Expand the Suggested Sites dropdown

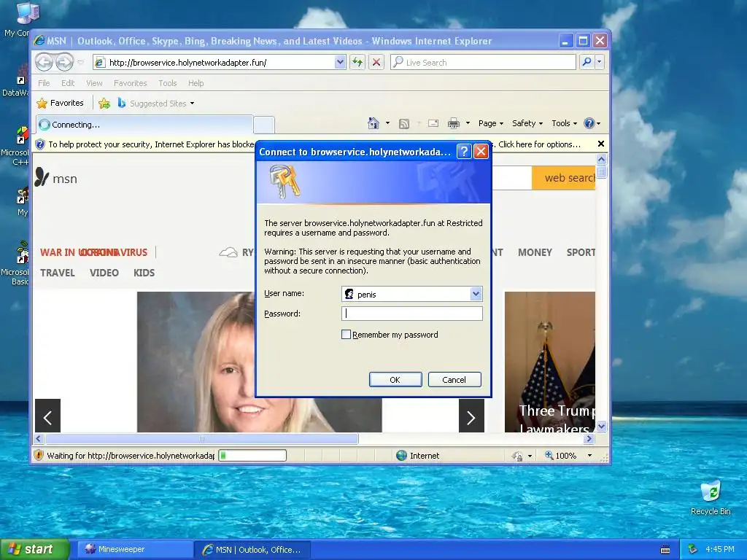[192, 104]
